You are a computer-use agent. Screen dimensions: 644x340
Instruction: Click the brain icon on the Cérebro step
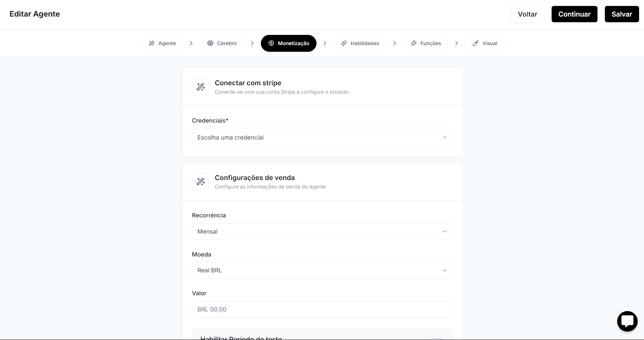pos(211,43)
